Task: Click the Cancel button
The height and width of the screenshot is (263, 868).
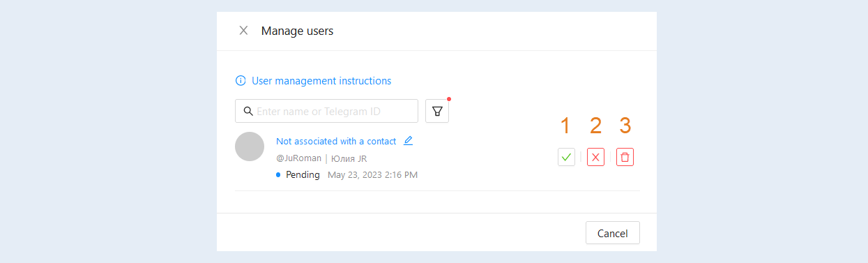Action: [x=613, y=233]
